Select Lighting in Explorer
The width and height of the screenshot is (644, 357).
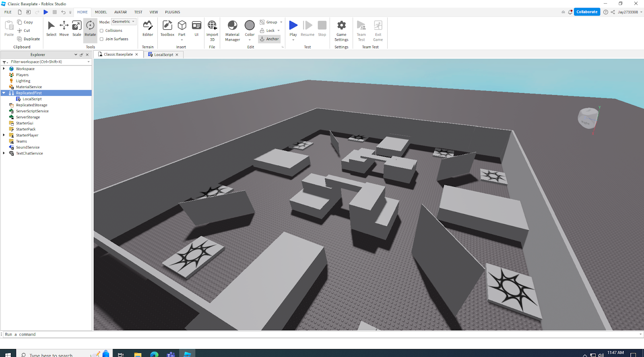coord(23,81)
